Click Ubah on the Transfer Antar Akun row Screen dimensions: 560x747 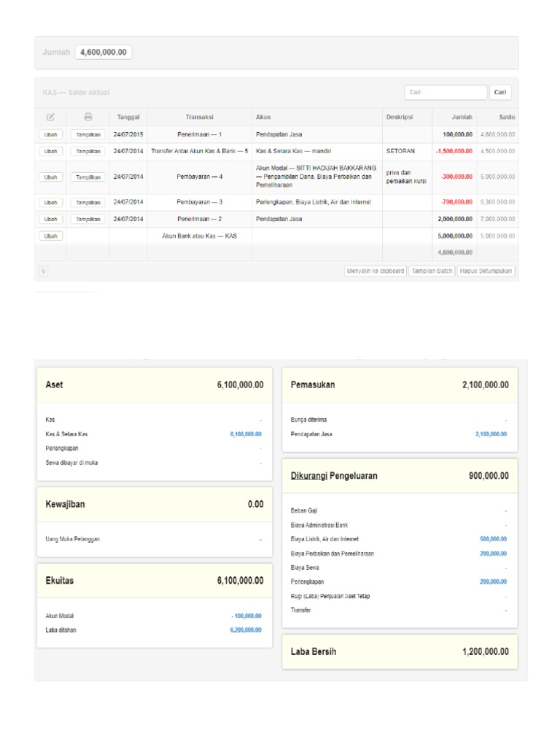(x=50, y=152)
